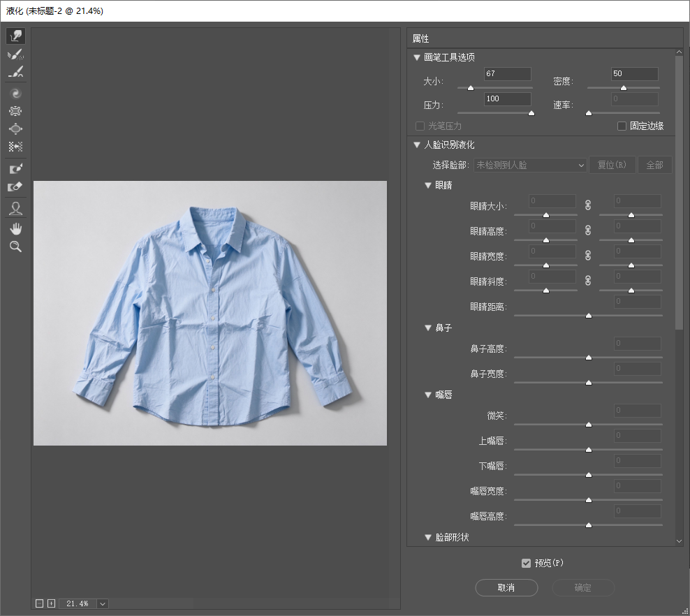The width and height of the screenshot is (690, 616).
Task: Select the Hand tool
Action: tap(15, 229)
